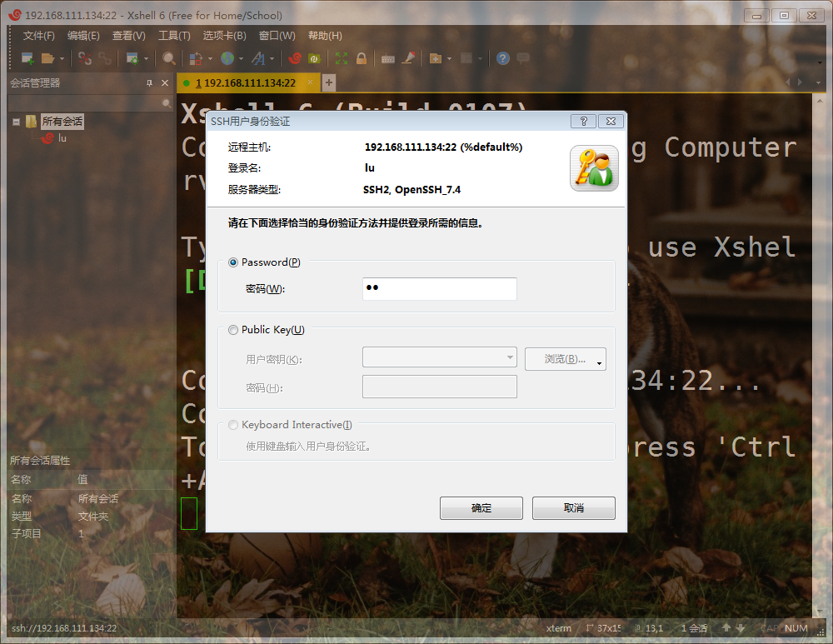Launch Xftp file transfer via the red swirl icon
The height and width of the screenshot is (644, 833).
(296, 58)
